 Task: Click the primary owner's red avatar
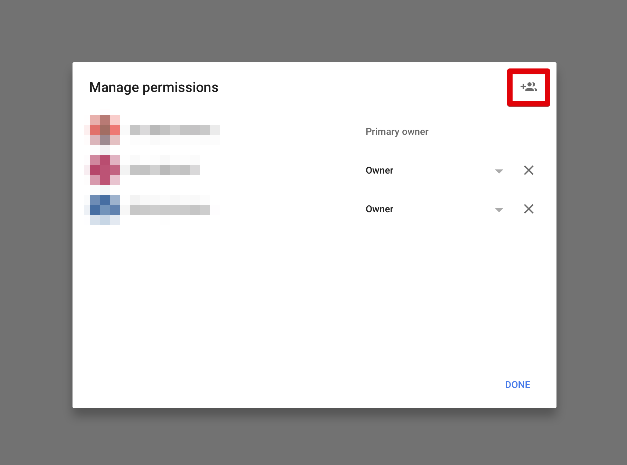(x=105, y=130)
